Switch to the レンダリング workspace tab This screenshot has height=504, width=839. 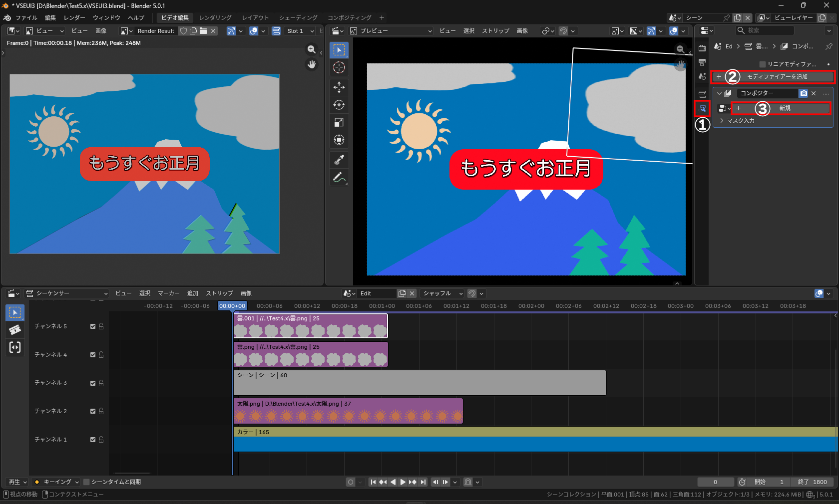[215, 18]
